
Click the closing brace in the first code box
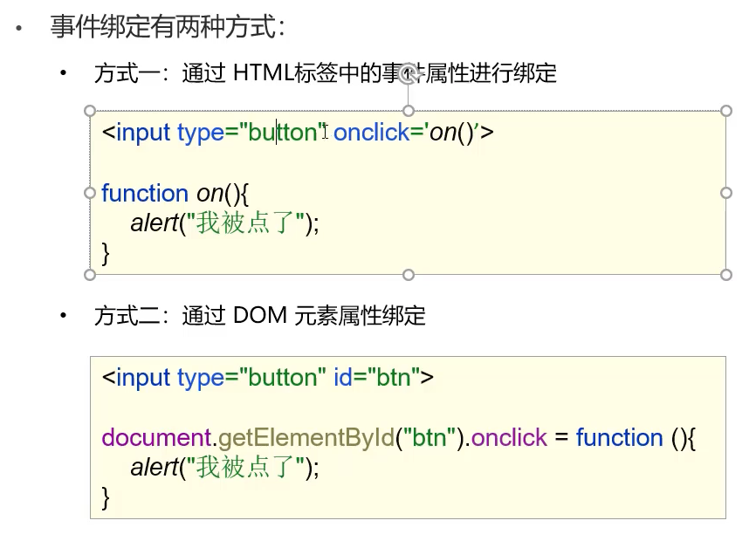[x=106, y=253]
